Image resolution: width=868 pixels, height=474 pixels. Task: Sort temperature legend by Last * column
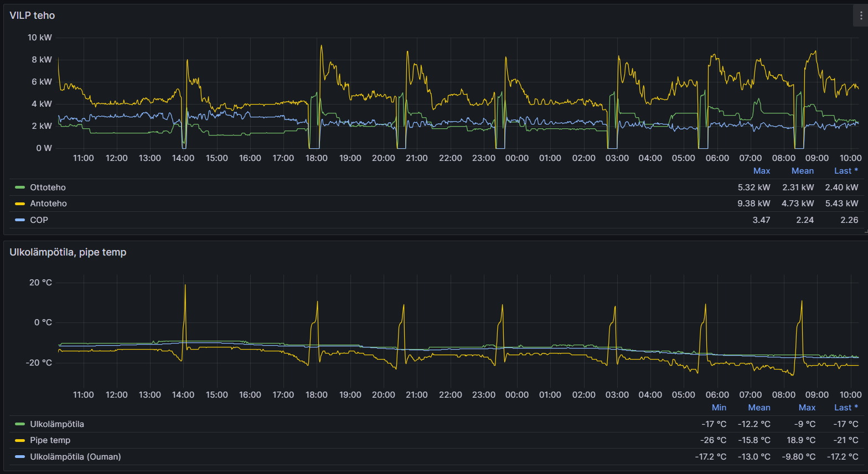846,408
